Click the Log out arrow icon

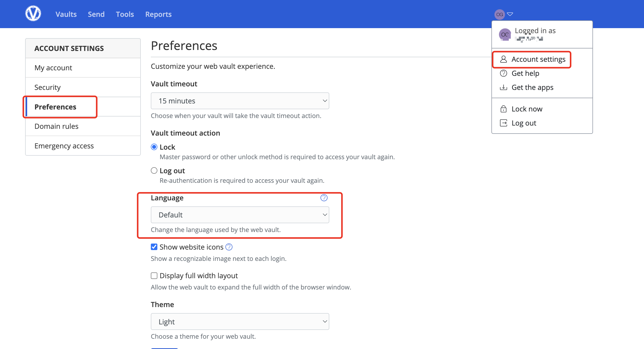[x=504, y=123]
